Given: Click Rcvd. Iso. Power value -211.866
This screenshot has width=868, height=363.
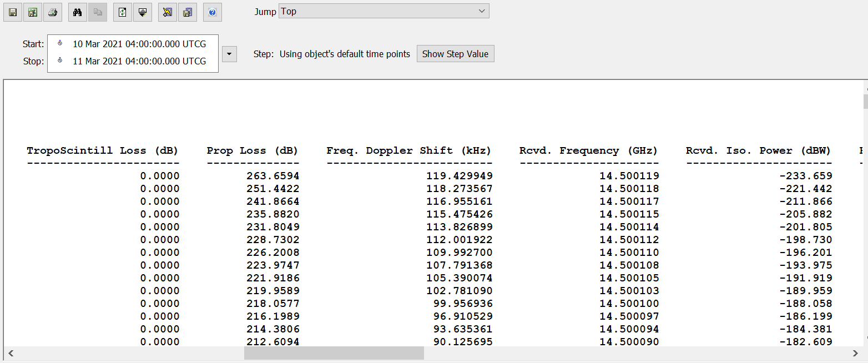Looking at the screenshot, I should tap(806, 201).
